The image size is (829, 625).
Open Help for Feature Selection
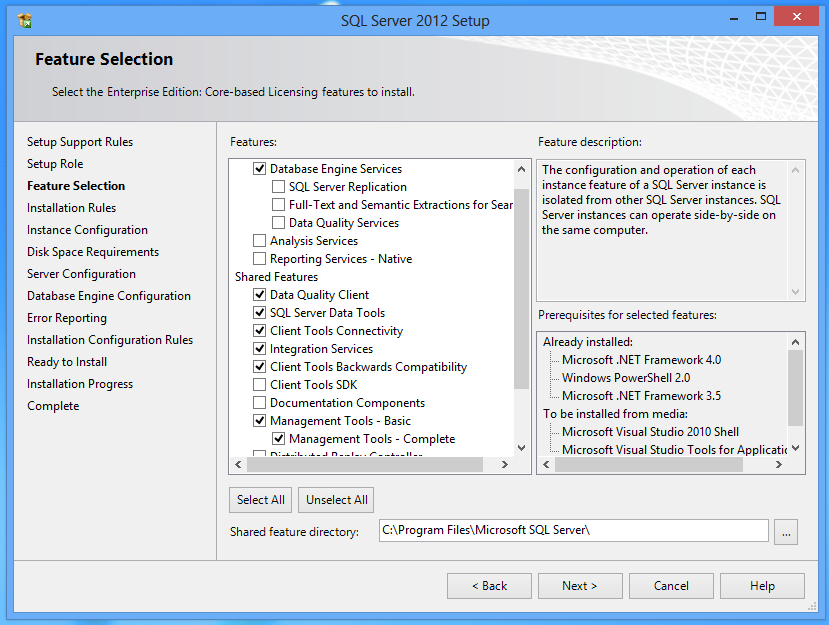[x=762, y=586]
